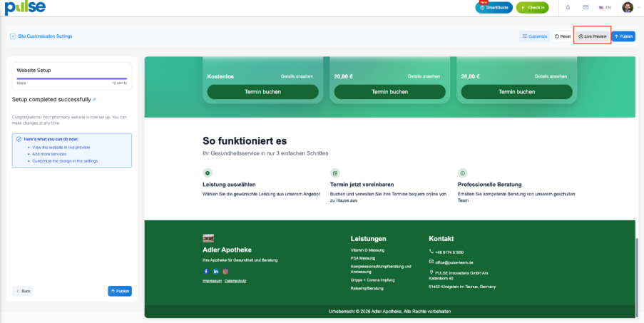Open the Facebook icon in the footer
This screenshot has width=644, height=323.
point(206,271)
